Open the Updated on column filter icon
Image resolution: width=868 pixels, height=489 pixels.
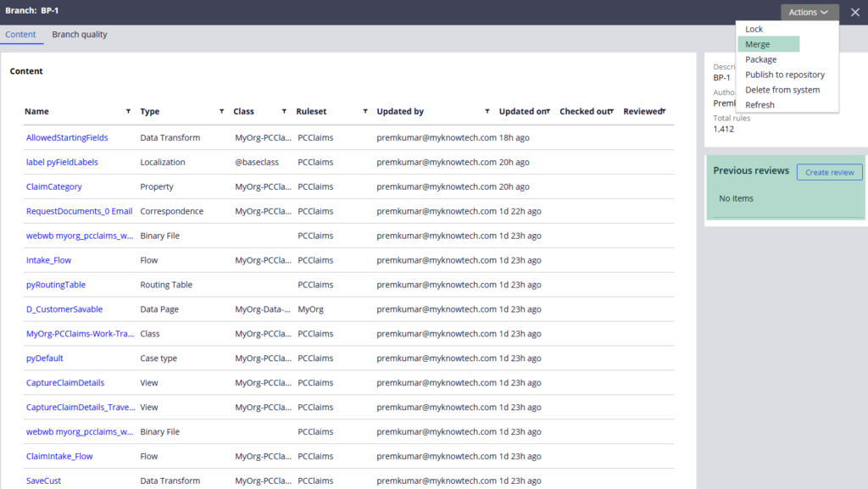548,111
